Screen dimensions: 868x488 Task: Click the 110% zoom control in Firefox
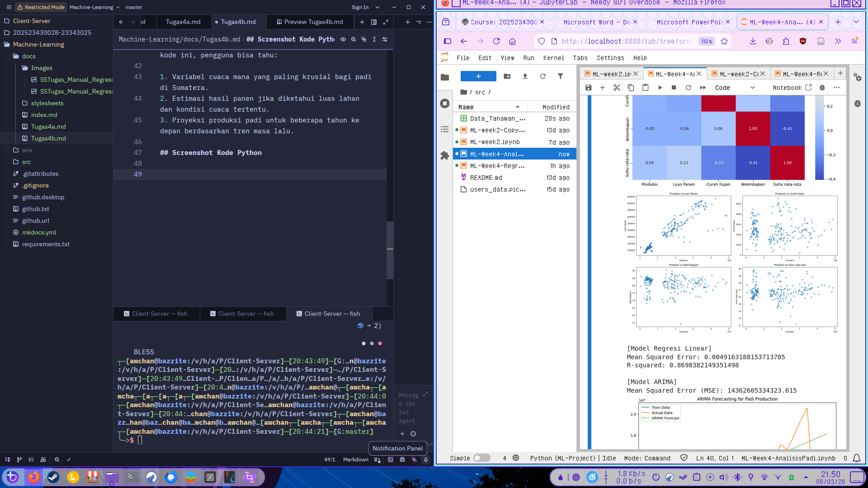click(706, 41)
